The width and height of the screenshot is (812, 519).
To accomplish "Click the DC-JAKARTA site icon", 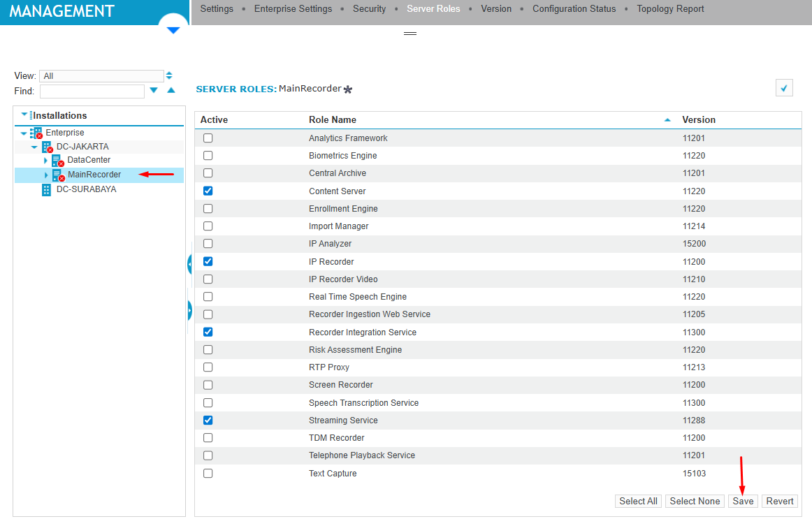I will (47, 147).
